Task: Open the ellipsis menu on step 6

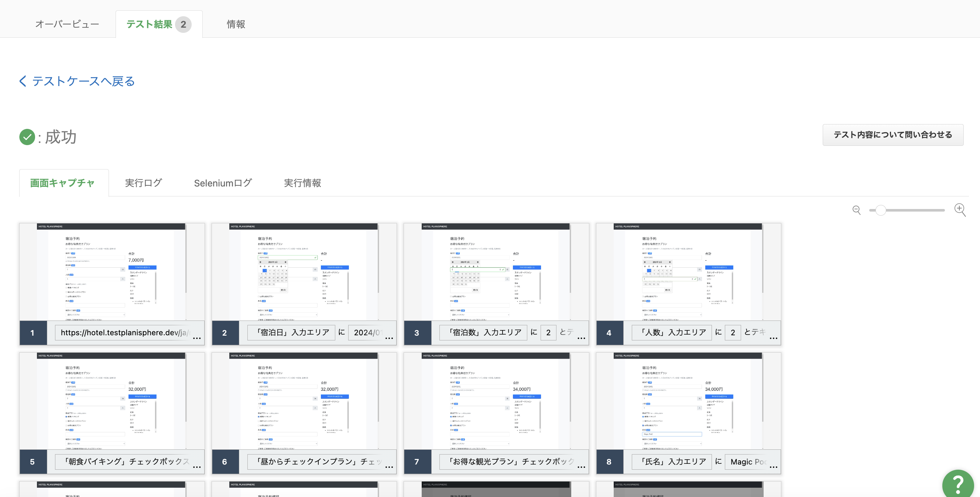Action: click(x=389, y=467)
